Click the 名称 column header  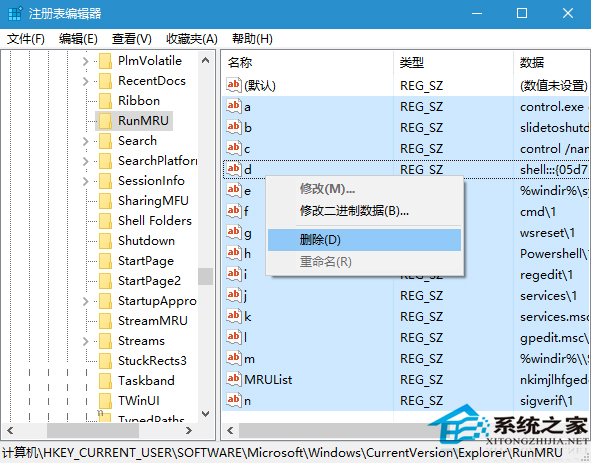coord(308,62)
